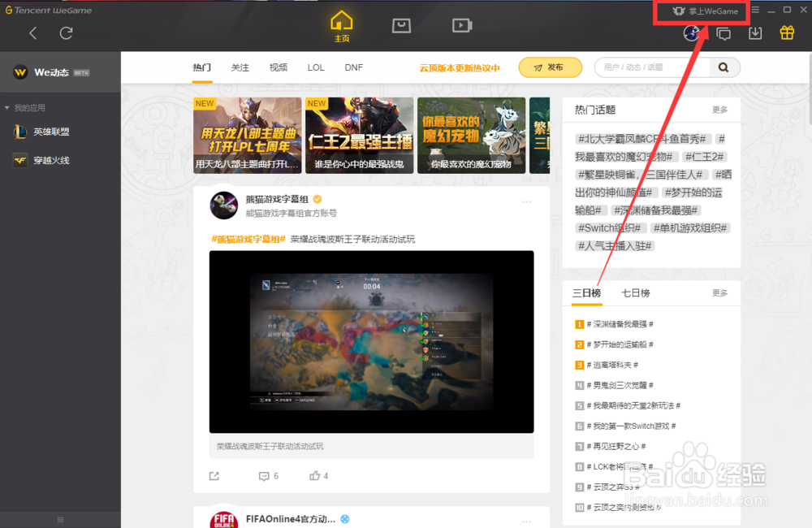Open the user avatar in the top bar
The width and height of the screenshot is (812, 528).
(x=692, y=33)
